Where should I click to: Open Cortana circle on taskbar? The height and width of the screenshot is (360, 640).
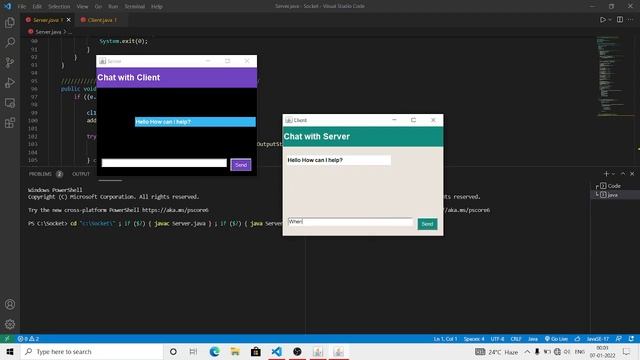(173, 352)
